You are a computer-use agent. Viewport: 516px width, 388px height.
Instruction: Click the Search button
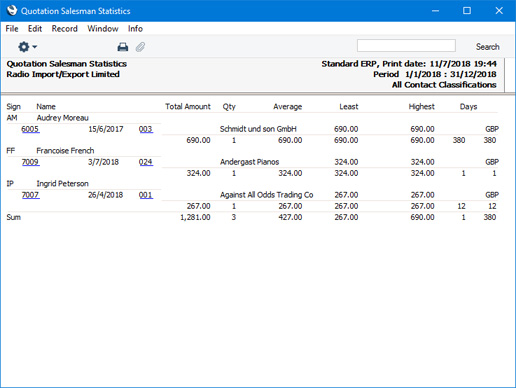[x=487, y=47]
